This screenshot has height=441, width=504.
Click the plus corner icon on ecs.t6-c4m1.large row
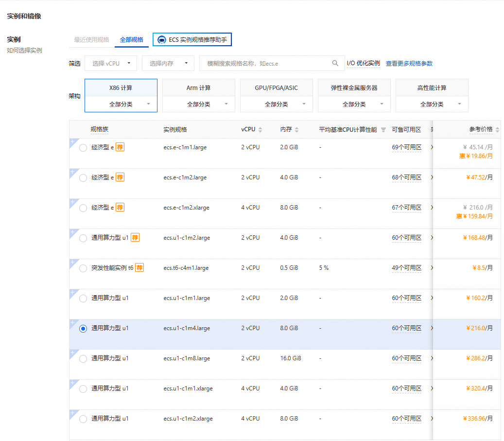coord(72,263)
